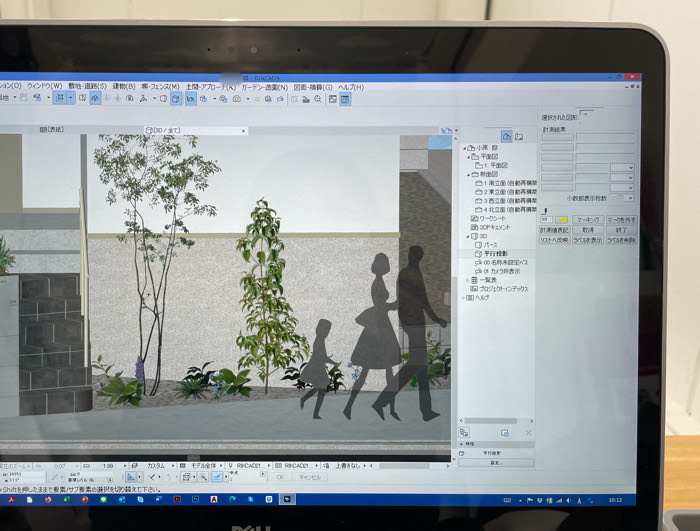700x531 pixels.
Task: Toggle the highlighted orbit 3D toolbar icon
Action: coord(96,98)
